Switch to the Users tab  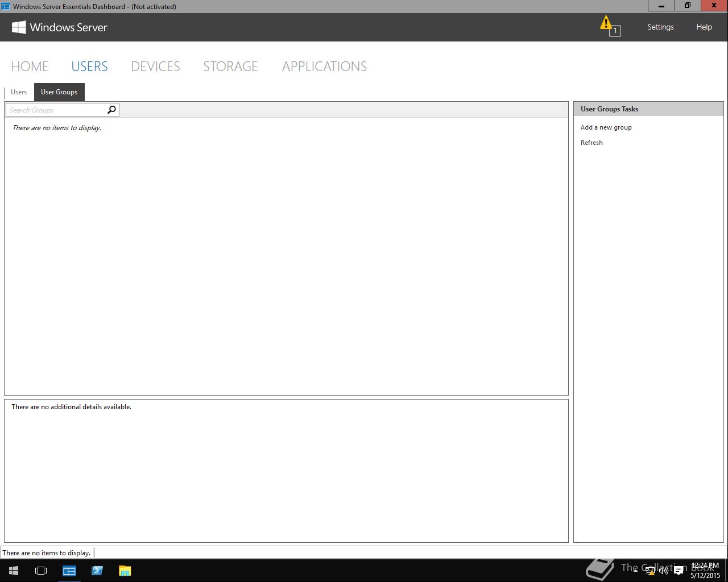pyautogui.click(x=19, y=92)
